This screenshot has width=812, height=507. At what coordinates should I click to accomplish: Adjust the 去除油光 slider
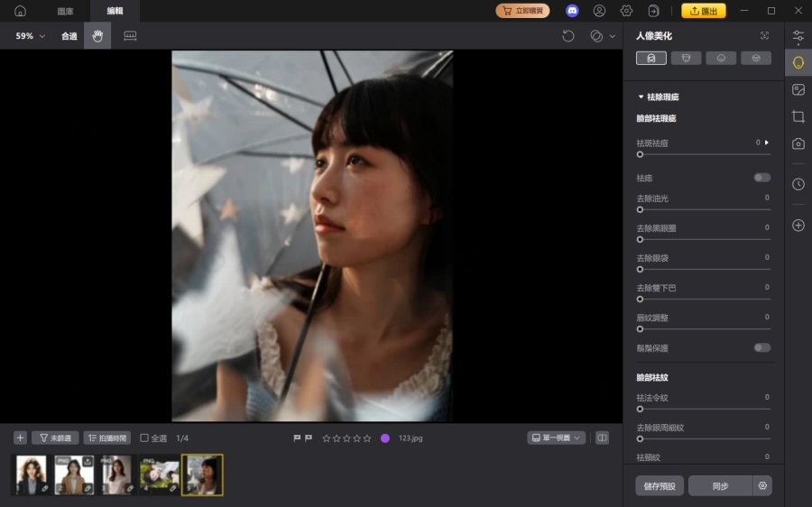pyautogui.click(x=705, y=209)
